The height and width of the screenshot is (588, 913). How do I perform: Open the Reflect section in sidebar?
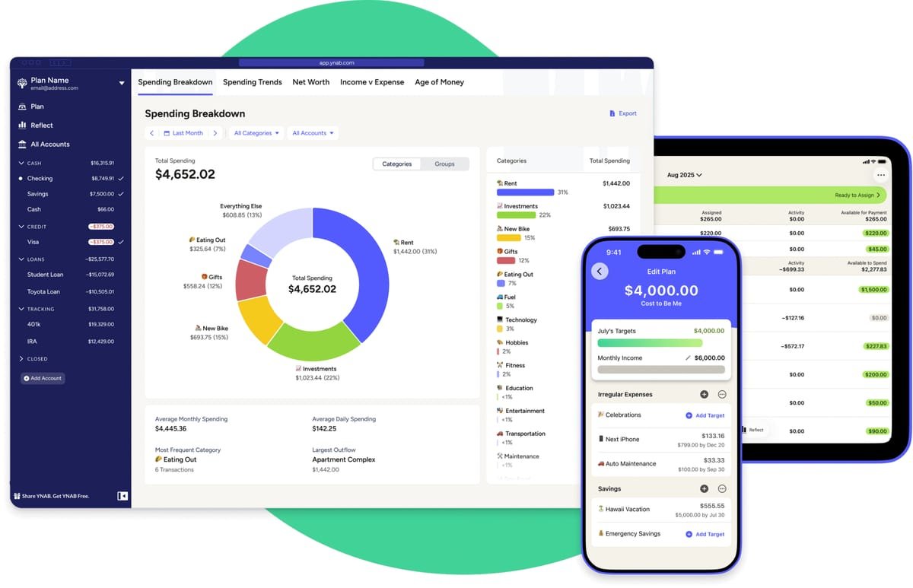36,126
